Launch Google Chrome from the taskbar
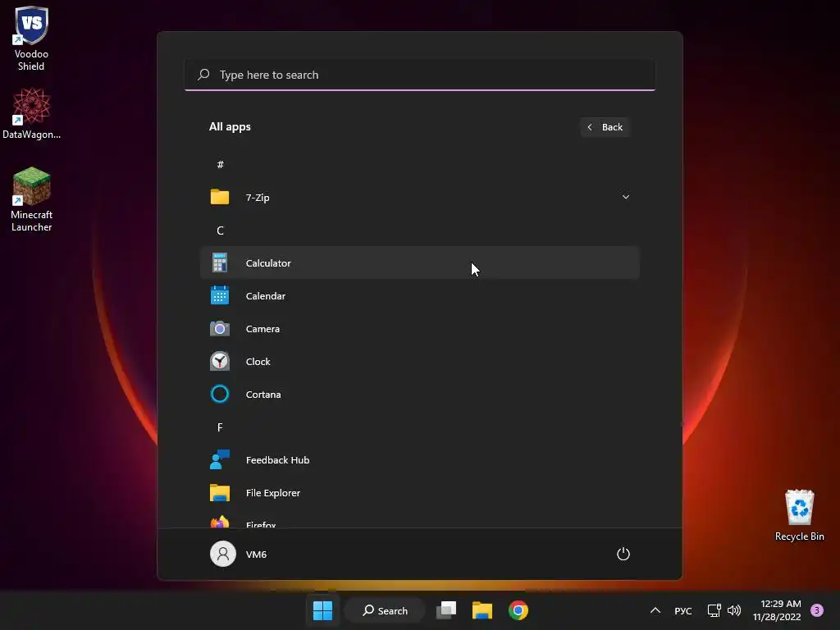 (518, 610)
